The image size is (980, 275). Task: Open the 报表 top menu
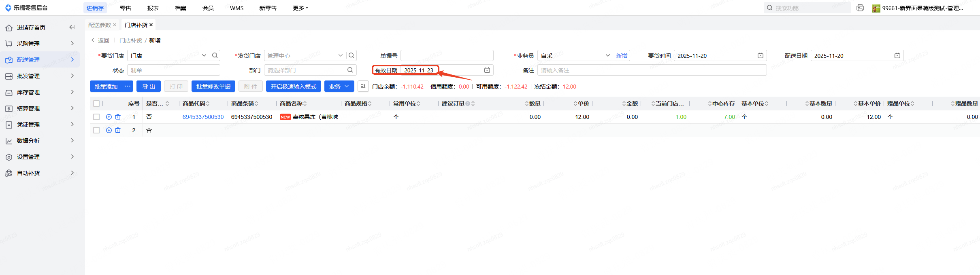153,8
